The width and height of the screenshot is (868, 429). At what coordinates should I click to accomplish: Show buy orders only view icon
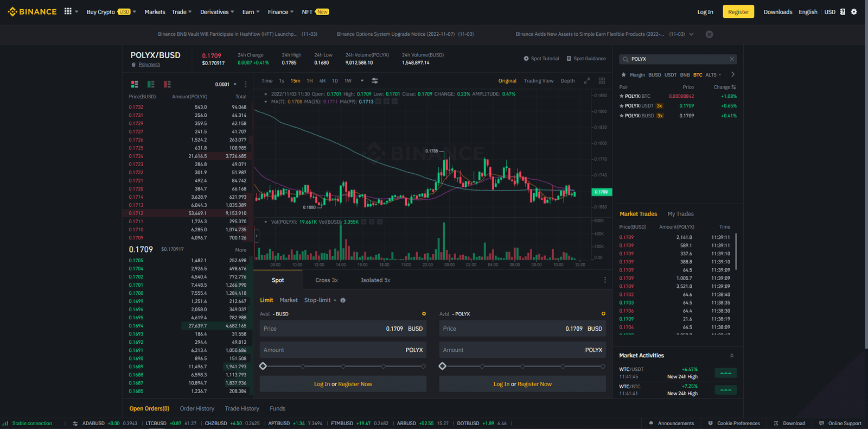(151, 84)
